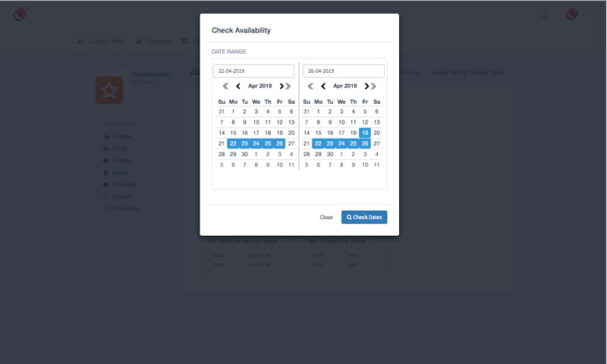Click the Check Dates search button
This screenshot has height=364, width=607.
coord(364,217)
